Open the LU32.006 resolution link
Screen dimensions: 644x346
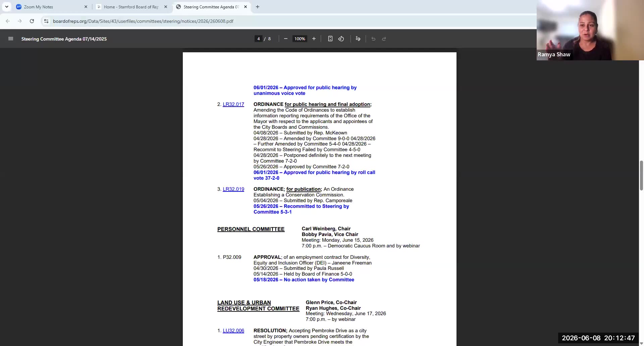point(233,331)
